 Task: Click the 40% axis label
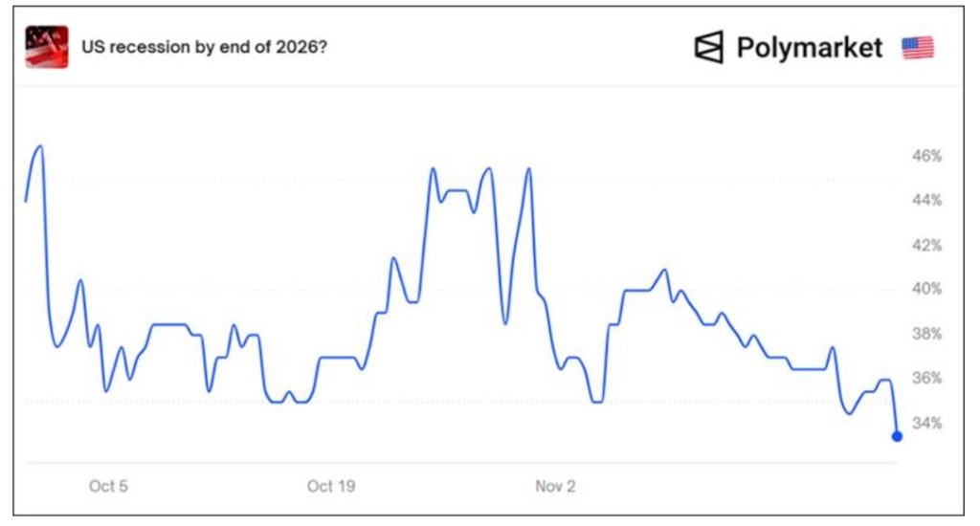(x=928, y=289)
